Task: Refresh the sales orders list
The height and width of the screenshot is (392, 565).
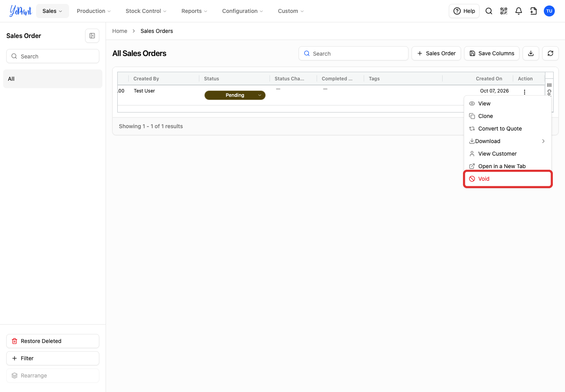Action: coord(550,53)
